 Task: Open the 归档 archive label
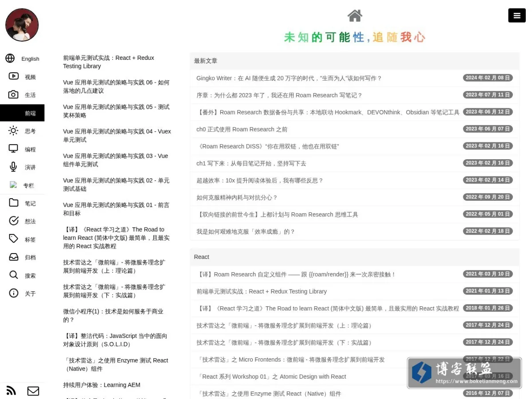30,258
